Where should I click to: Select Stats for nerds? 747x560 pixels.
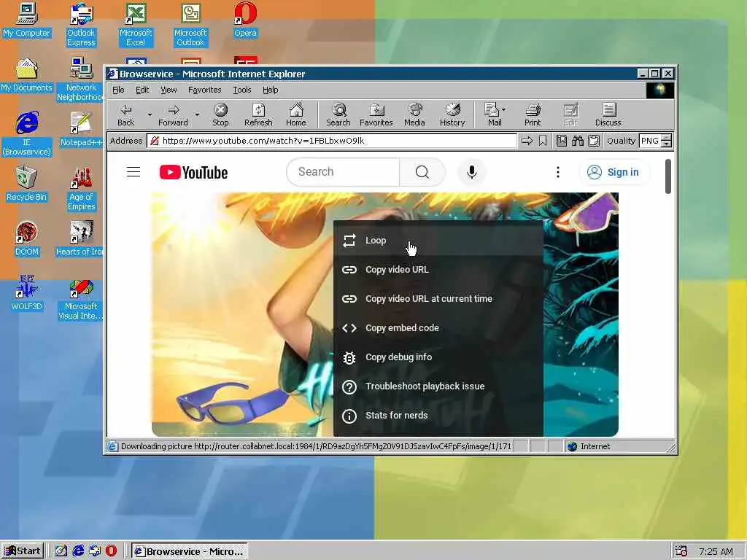coord(438,415)
